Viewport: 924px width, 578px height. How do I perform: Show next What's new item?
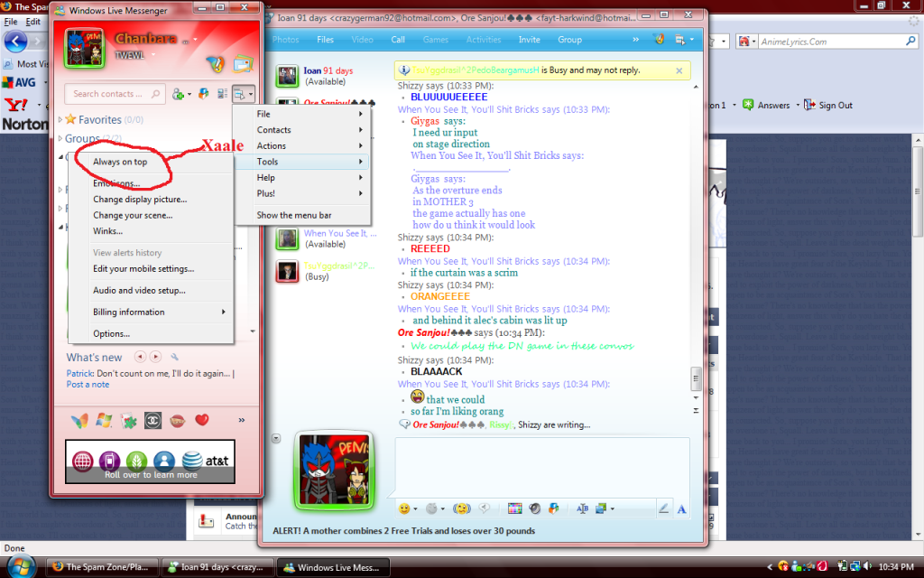pos(155,356)
